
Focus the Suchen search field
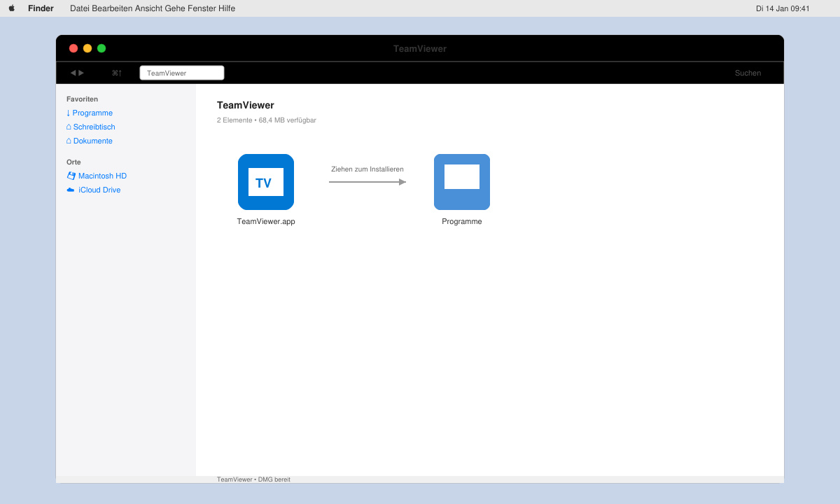click(748, 73)
